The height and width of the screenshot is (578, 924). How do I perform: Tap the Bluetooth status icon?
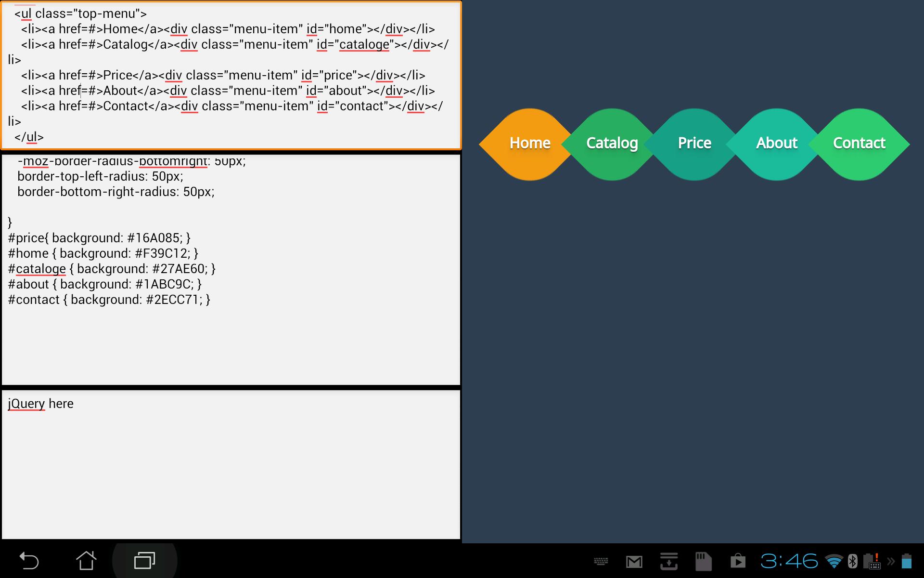(852, 562)
